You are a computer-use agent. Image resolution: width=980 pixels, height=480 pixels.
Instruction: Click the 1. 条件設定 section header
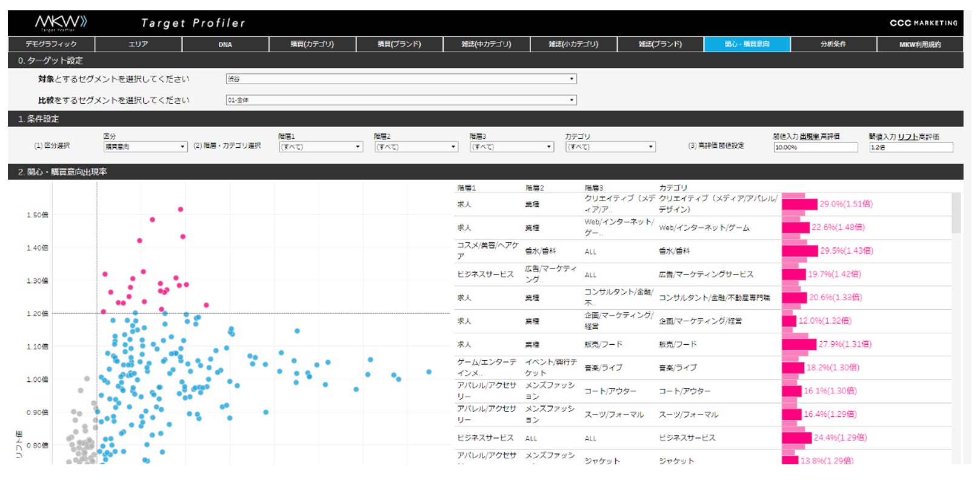[x=485, y=119]
